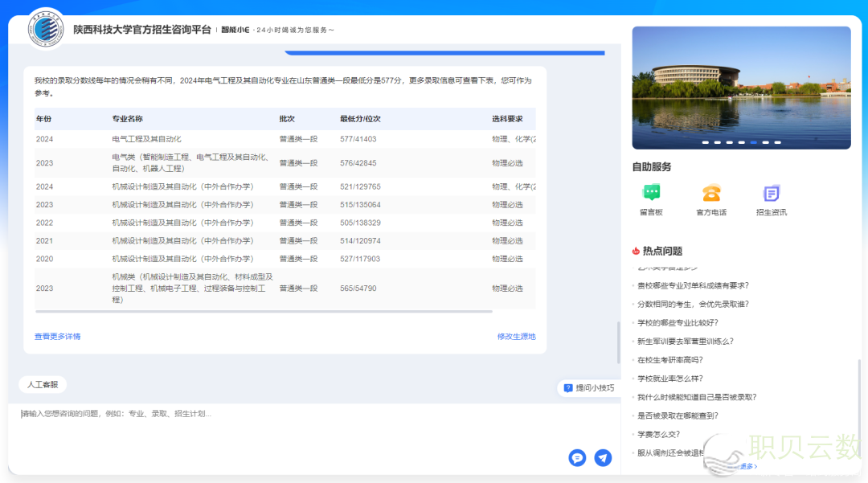Select the 电气工程及其自动化 major cell
This screenshot has height=483, width=868.
(x=146, y=139)
